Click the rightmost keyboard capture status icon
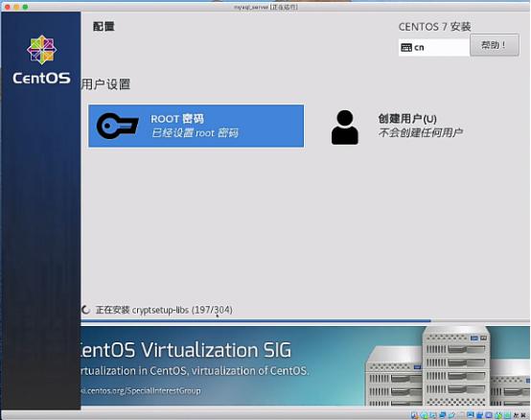The height and width of the screenshot is (420, 531). (523, 415)
